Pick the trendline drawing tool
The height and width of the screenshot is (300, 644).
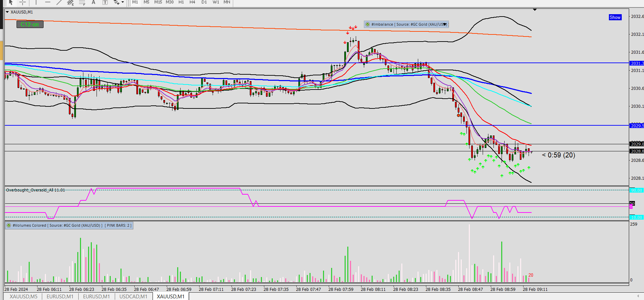59,2
